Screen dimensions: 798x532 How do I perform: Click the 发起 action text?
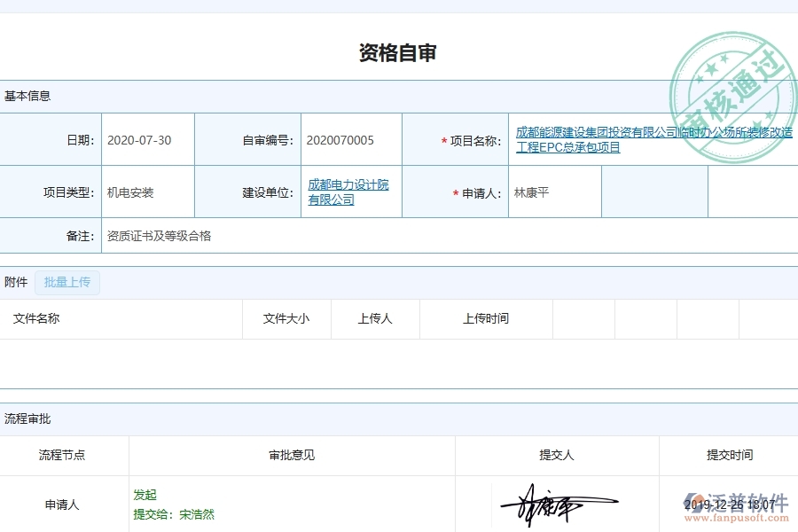point(145,495)
